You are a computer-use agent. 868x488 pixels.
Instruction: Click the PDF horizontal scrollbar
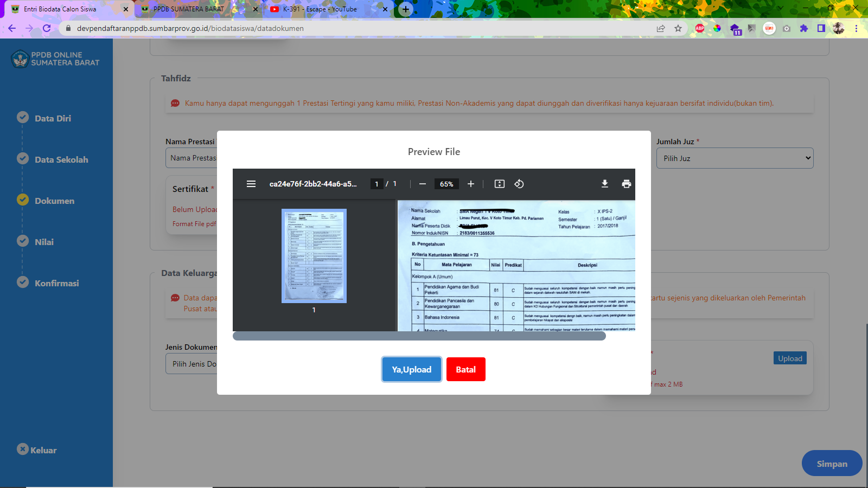[419, 336]
